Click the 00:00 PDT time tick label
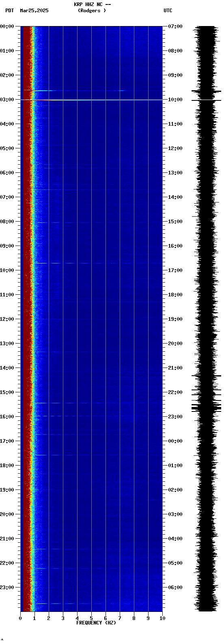Image resolution: width=224 pixels, height=644 pixels. click(7, 26)
